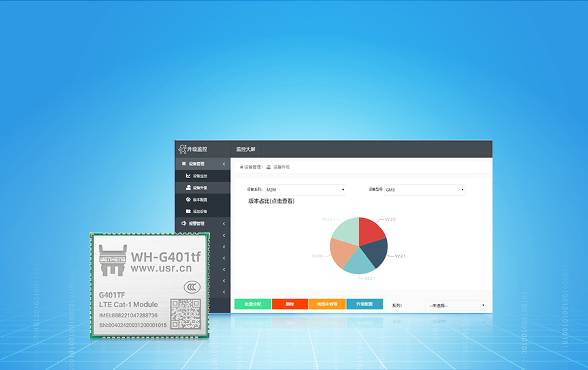Click the 设备升级 sidebar icon
The width and height of the screenshot is (588, 370).
(x=188, y=188)
